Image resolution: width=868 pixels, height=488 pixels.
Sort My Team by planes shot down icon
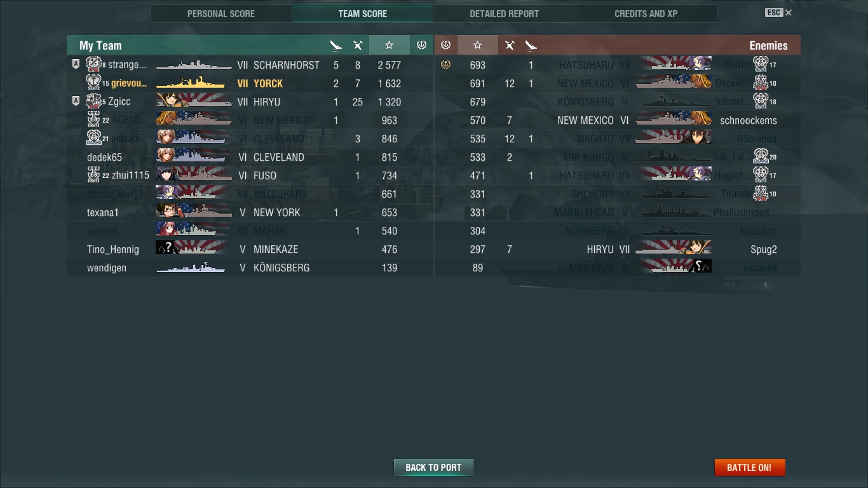pyautogui.click(x=358, y=45)
